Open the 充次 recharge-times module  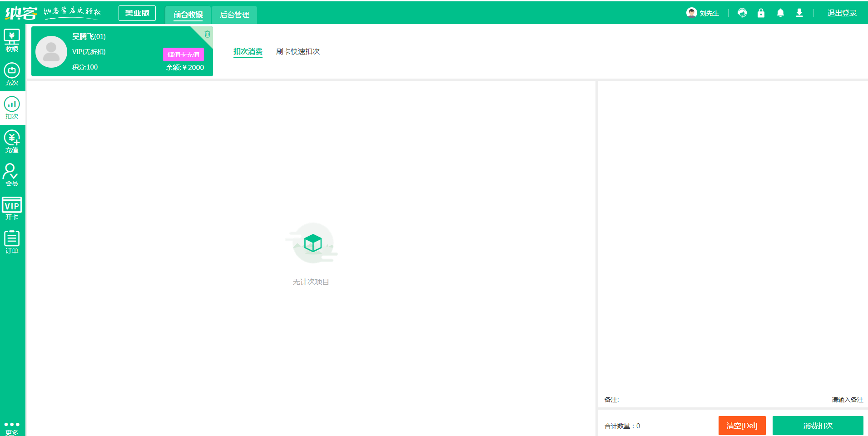click(x=12, y=74)
